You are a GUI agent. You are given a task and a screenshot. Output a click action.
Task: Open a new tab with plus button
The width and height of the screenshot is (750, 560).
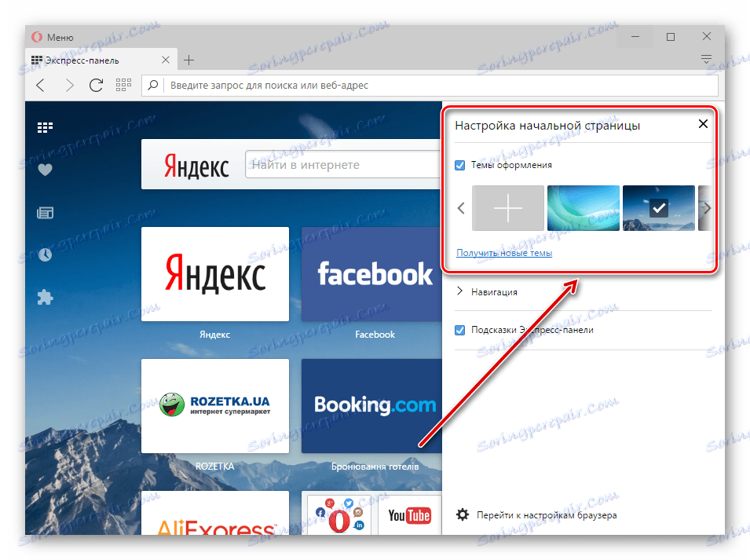(x=189, y=60)
